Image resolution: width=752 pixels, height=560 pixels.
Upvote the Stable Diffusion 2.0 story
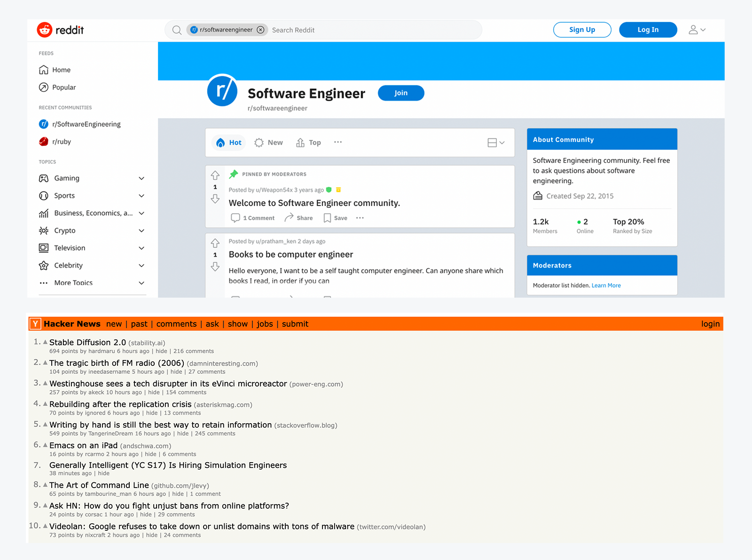click(46, 342)
